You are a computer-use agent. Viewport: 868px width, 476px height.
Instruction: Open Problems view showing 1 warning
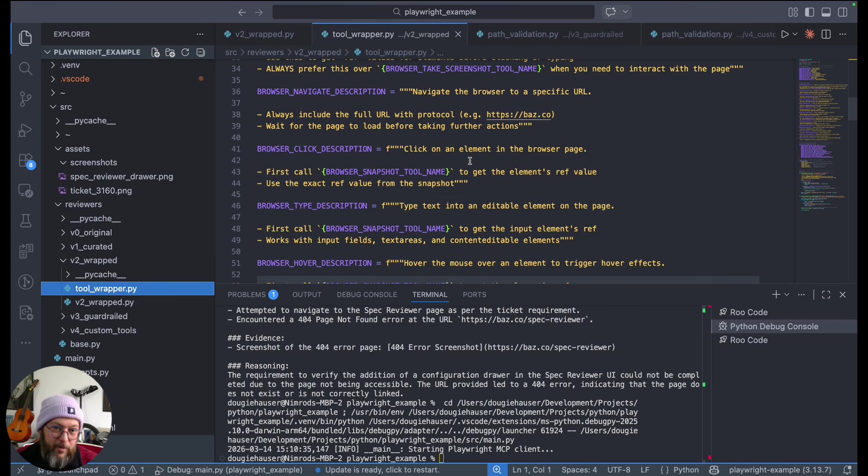click(248, 294)
